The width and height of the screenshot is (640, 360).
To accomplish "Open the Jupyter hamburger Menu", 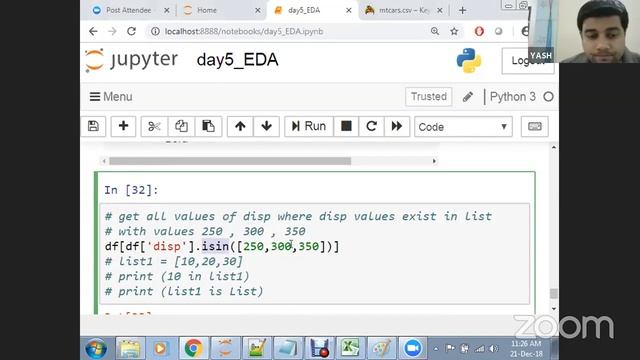I will pyautogui.click(x=111, y=97).
